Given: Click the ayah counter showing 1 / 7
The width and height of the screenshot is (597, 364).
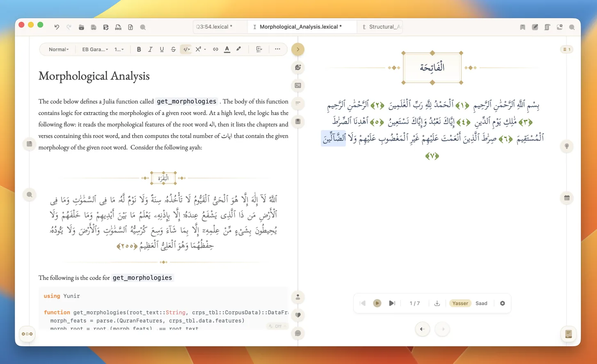Looking at the screenshot, I should click(414, 303).
